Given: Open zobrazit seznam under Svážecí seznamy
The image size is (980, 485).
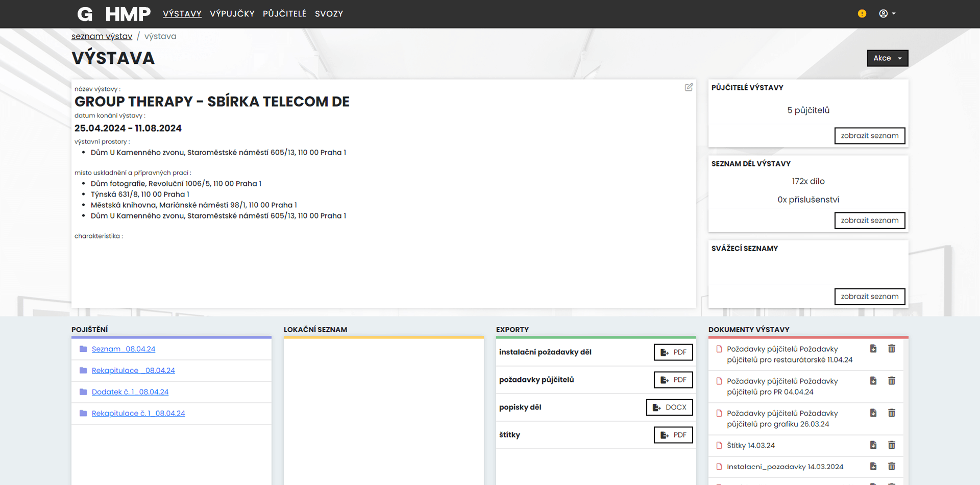Looking at the screenshot, I should (870, 296).
